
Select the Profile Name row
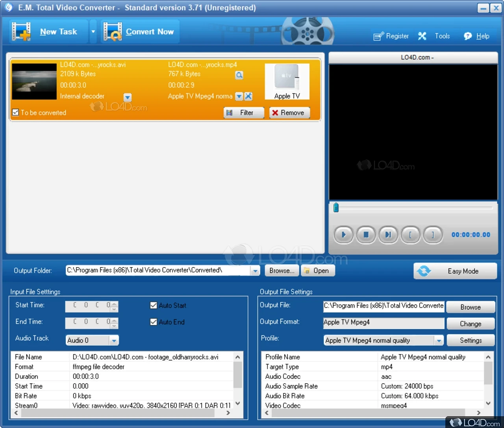373,357
